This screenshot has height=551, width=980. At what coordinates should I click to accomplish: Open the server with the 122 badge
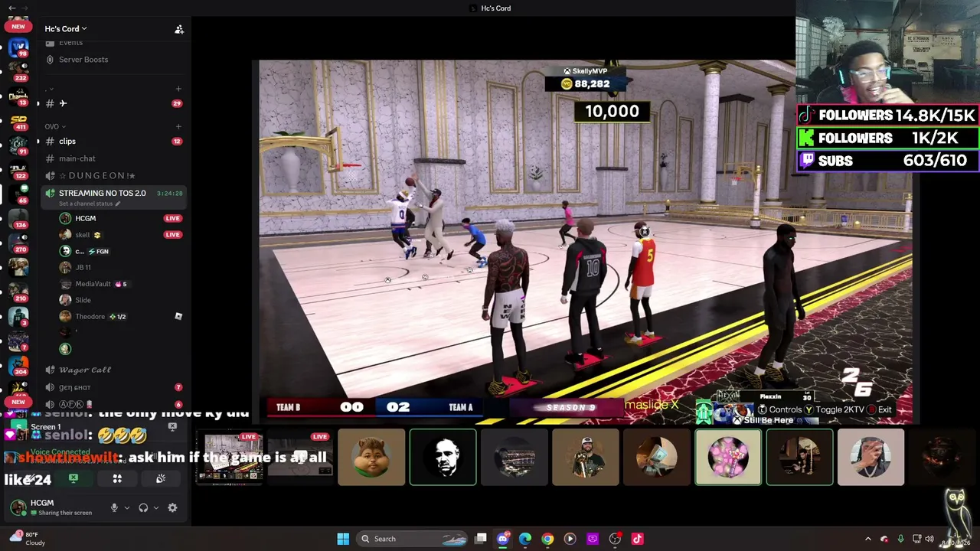(18, 171)
